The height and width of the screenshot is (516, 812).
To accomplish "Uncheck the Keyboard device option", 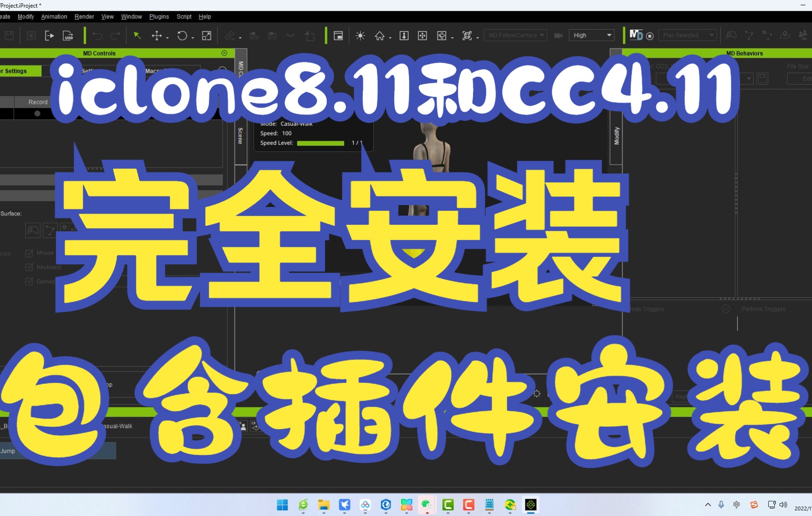I will (29, 267).
